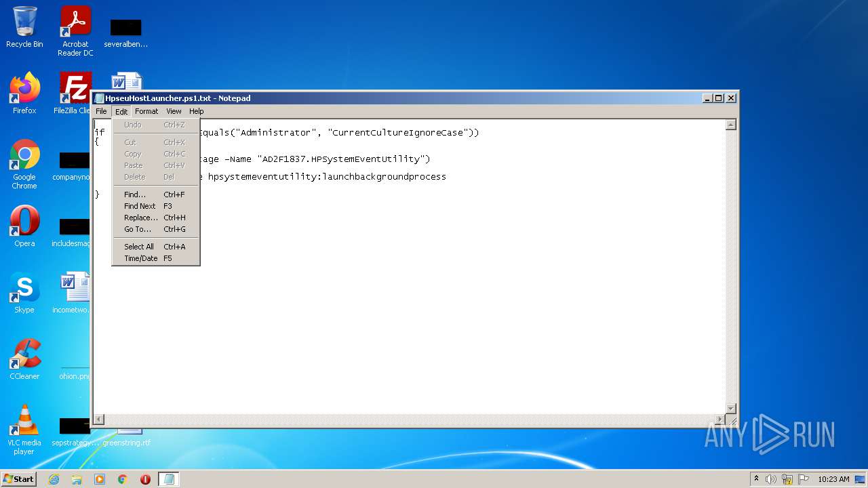
Task: Open the File menu in Notepad
Action: coord(101,111)
